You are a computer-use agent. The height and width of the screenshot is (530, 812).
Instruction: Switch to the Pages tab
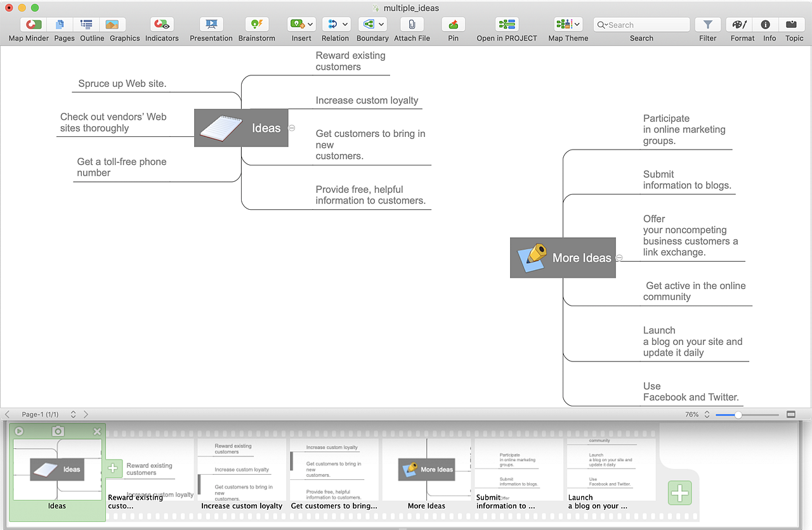click(x=60, y=25)
